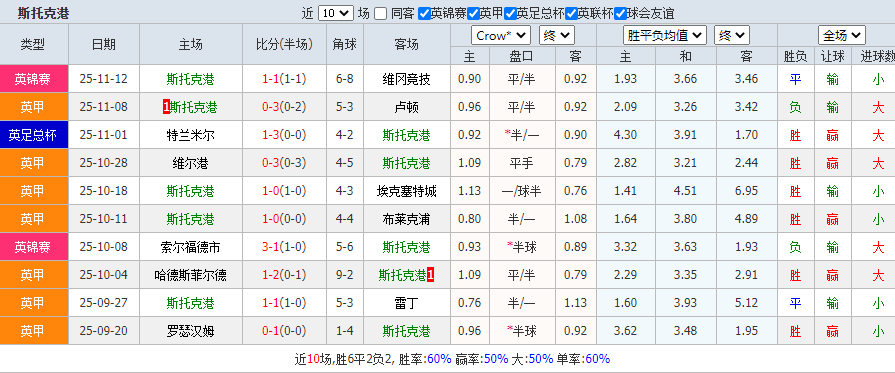Select the 4.30 home odds value

625,135
